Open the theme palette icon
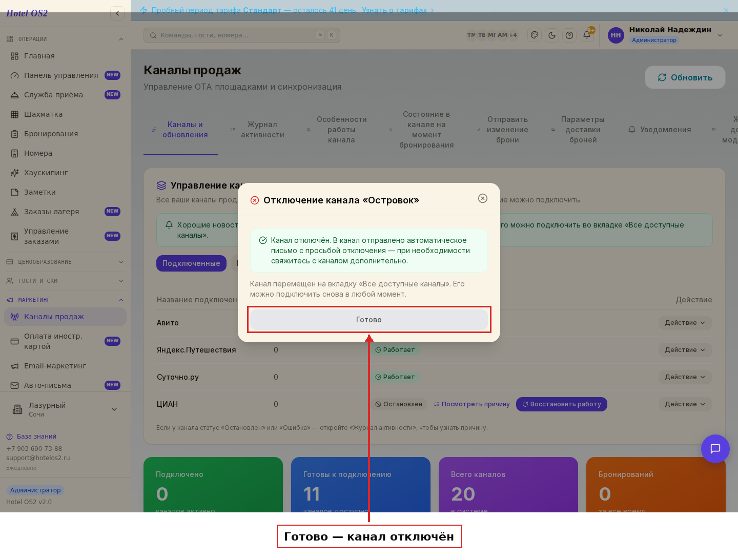 click(x=535, y=35)
